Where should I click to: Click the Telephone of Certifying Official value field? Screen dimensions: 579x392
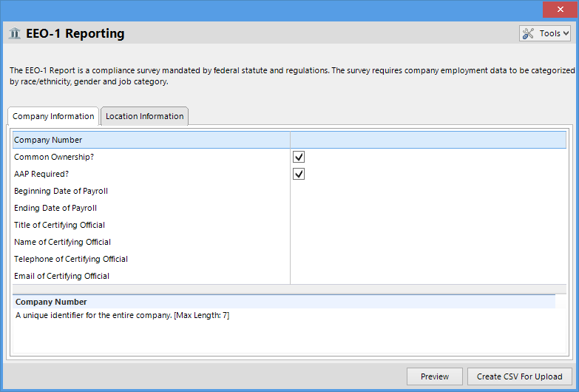coord(427,259)
